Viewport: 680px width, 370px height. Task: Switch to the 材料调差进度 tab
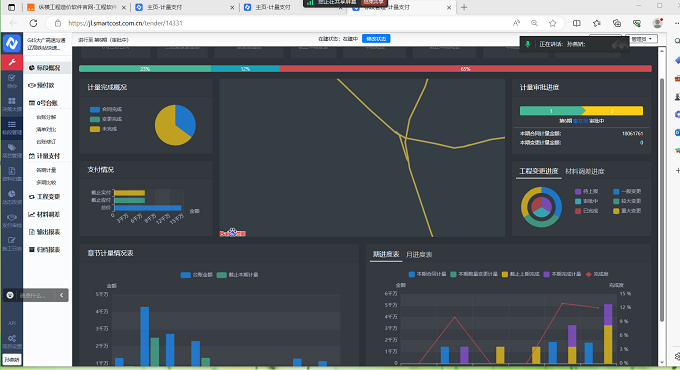coord(584,171)
